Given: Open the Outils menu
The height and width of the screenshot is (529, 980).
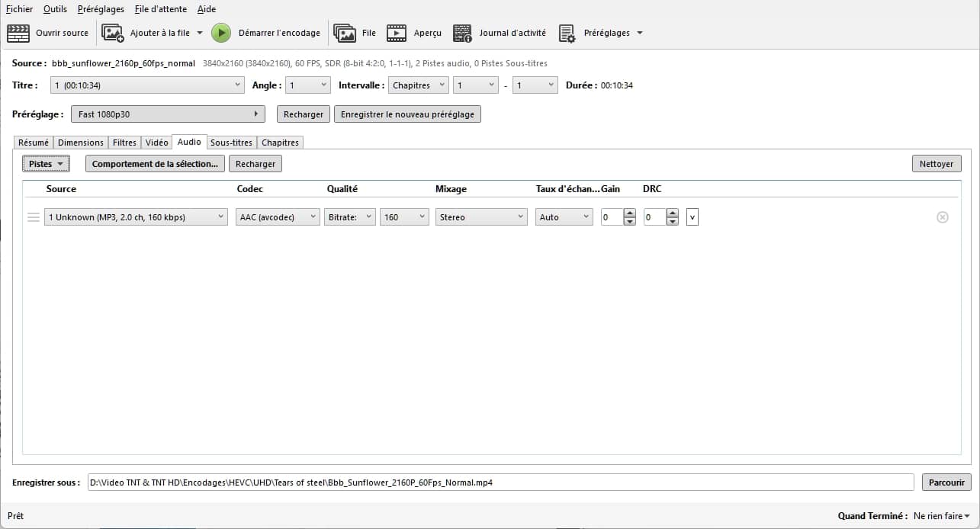Looking at the screenshot, I should (x=55, y=9).
